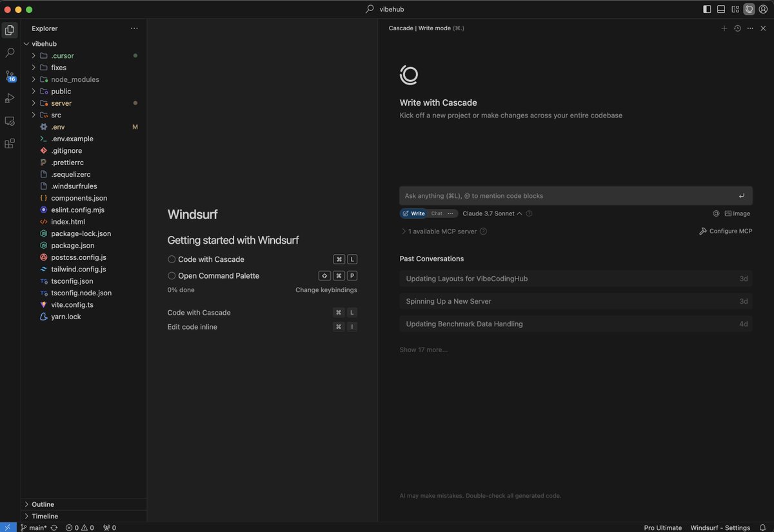
Task: Open Updating Benchmark Data Handling conversation
Action: click(576, 324)
